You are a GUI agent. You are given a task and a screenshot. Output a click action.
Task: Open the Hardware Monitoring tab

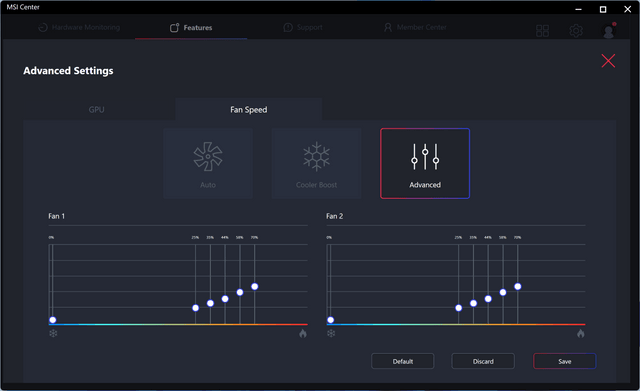(x=79, y=27)
